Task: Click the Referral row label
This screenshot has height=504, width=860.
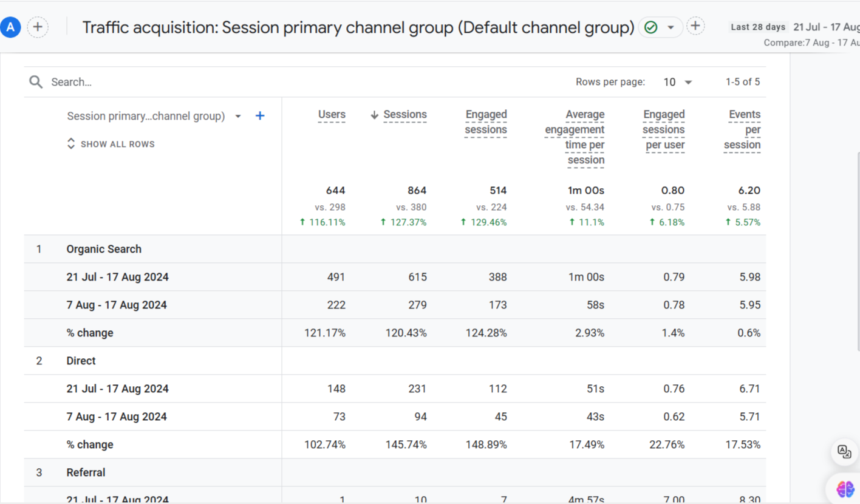Action: tap(86, 472)
